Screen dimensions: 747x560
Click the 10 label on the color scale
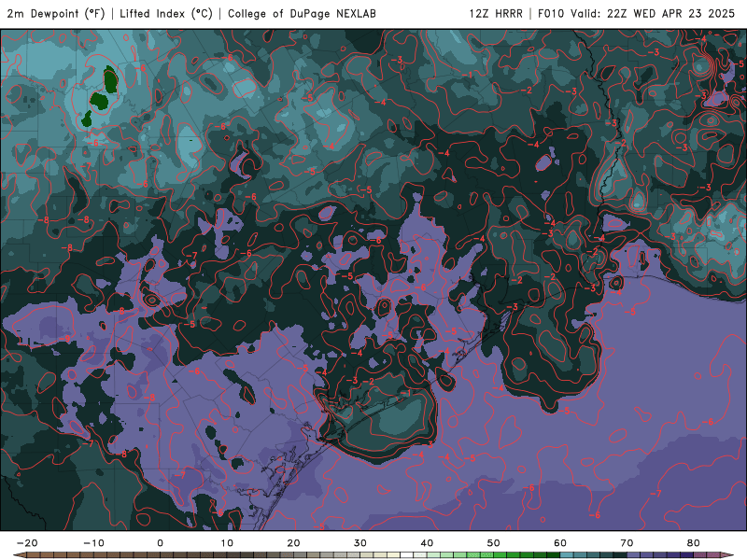tap(227, 543)
